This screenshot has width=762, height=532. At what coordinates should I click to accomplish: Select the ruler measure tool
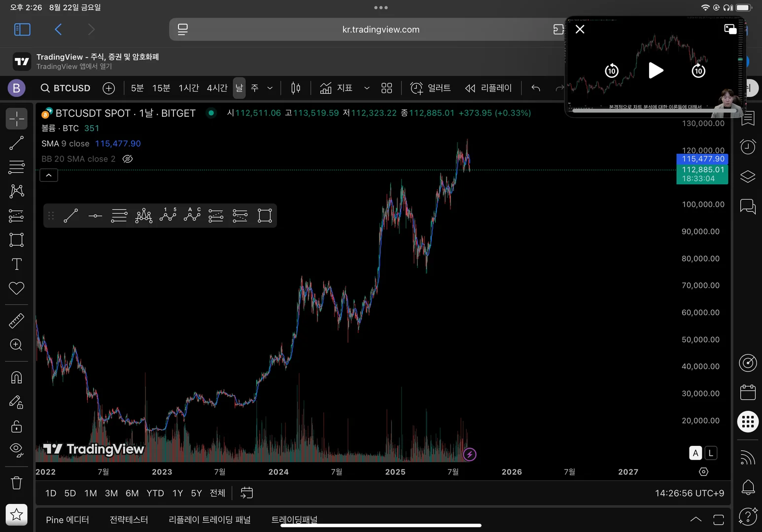coord(17,321)
